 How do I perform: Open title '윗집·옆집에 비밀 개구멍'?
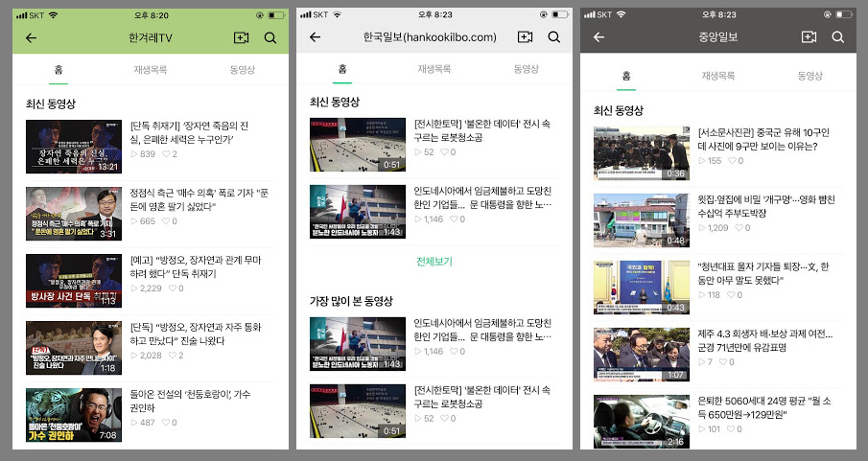point(766,206)
